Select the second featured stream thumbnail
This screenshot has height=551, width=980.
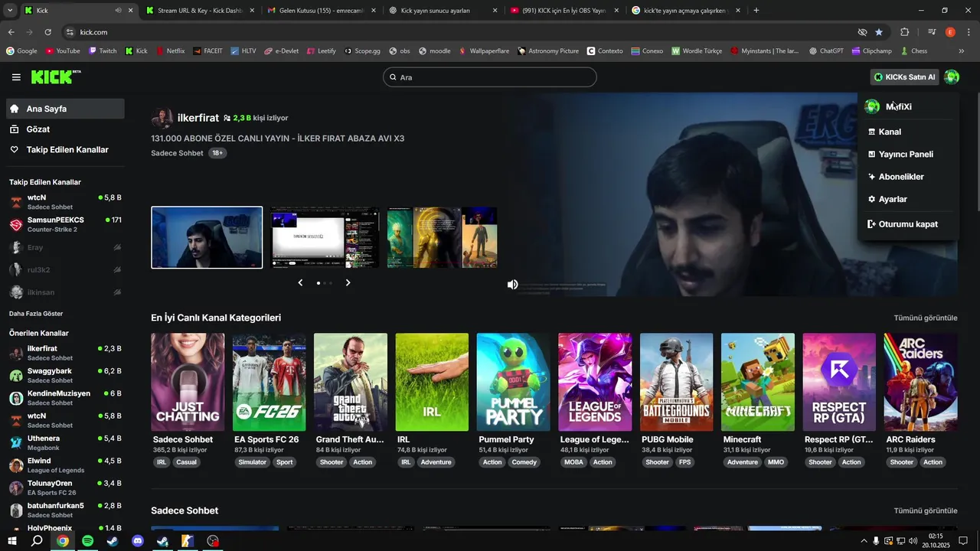325,237
